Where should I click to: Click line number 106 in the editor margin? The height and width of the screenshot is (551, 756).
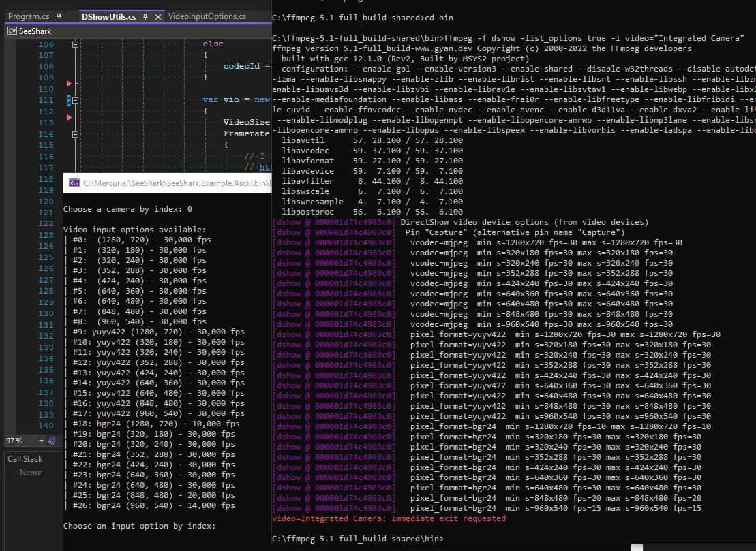[46, 44]
